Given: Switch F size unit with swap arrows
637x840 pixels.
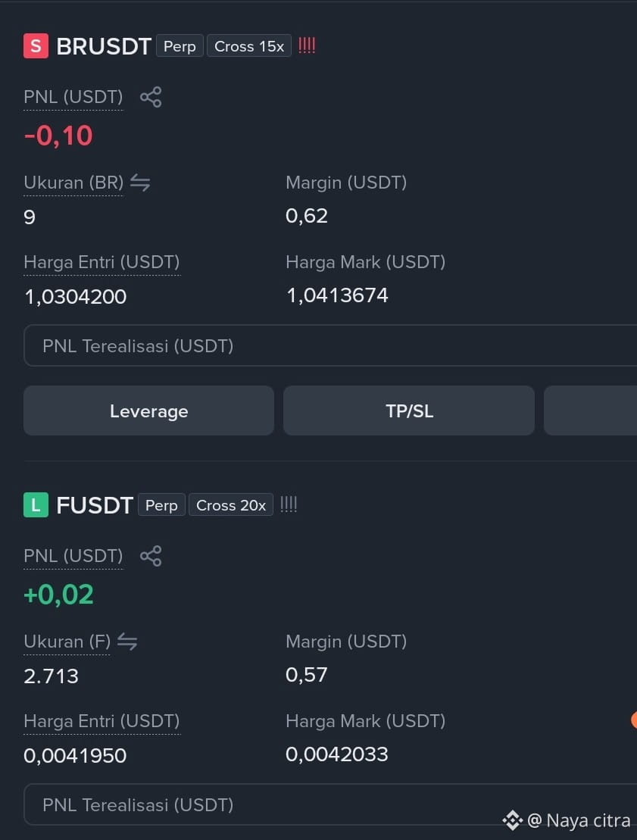Looking at the screenshot, I should pos(127,642).
